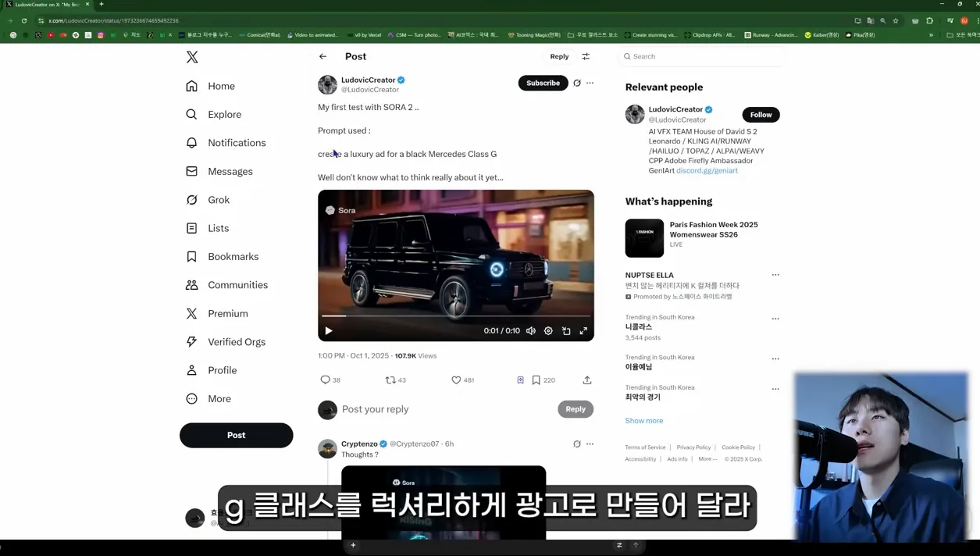Open Notifications from the sidebar
Screen dimensions: 980x556
pos(226,143)
